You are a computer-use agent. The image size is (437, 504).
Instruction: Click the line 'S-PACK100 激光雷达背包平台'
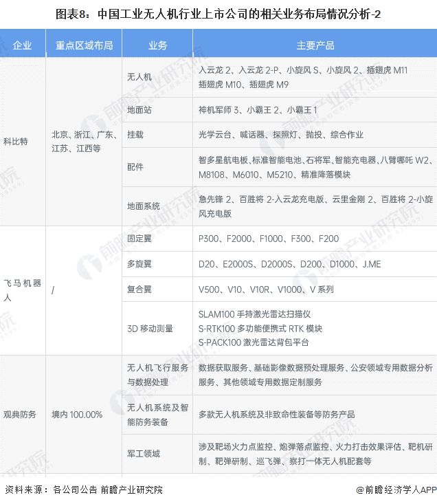pyautogui.click(x=254, y=342)
